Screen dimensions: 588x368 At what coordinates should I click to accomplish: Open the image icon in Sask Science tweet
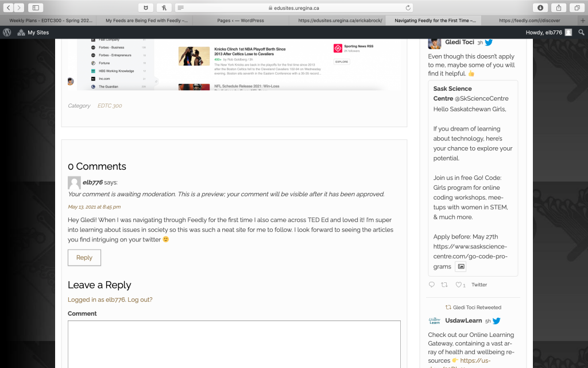coord(461,266)
